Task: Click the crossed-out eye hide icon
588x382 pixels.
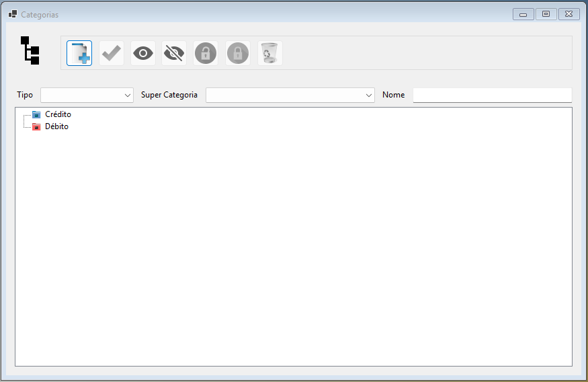Action: (x=174, y=53)
